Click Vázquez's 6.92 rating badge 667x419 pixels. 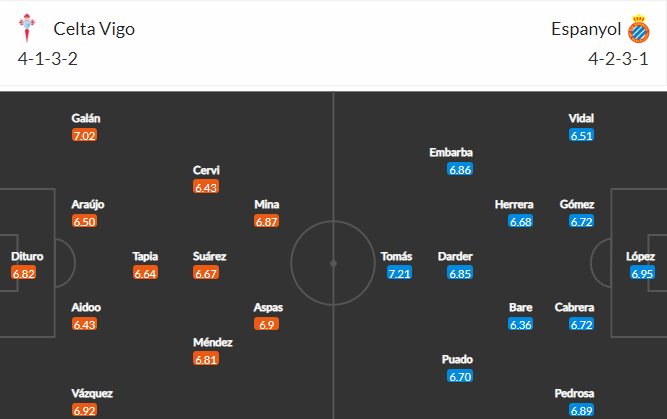pyautogui.click(x=85, y=410)
